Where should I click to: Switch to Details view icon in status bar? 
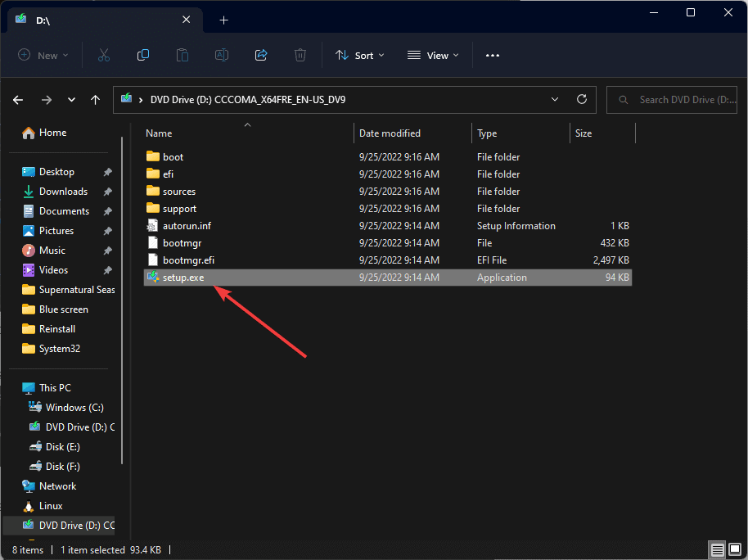718,549
